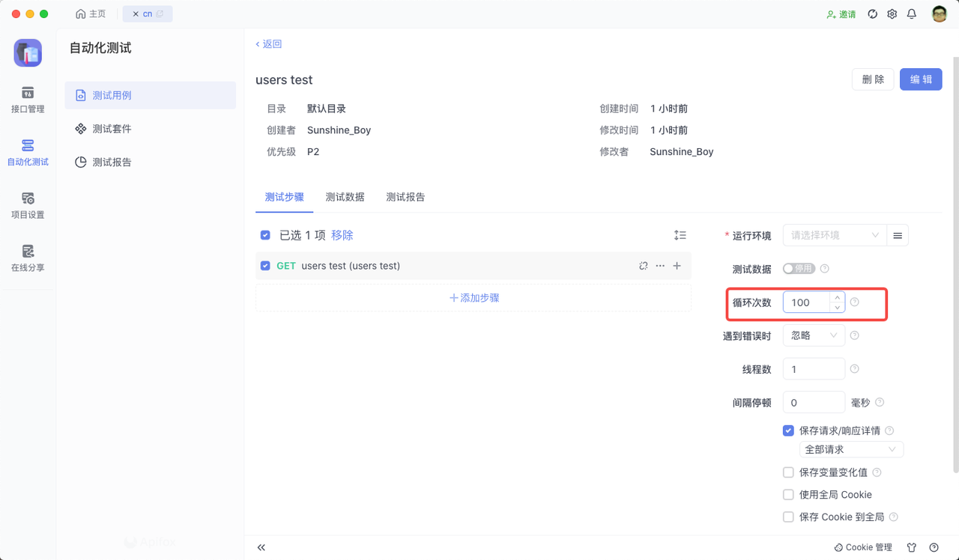Click the 间隔停顿 input field

coord(814,402)
